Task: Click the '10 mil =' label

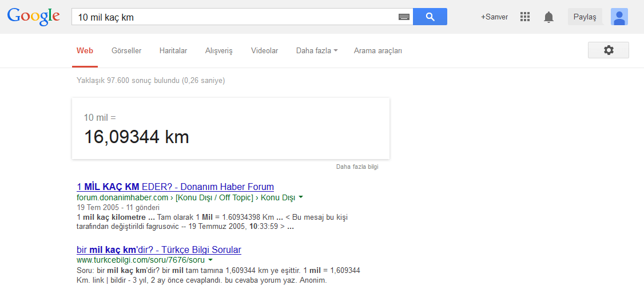Action: (x=100, y=117)
